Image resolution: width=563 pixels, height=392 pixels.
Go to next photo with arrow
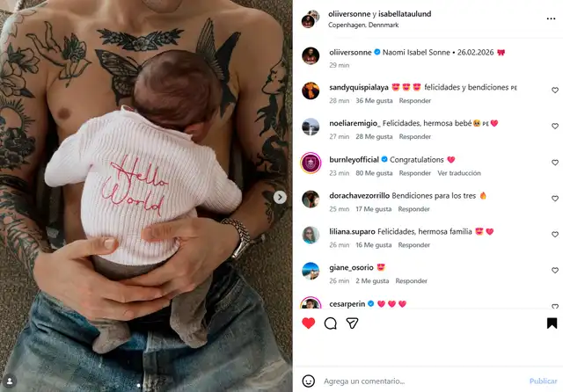[280, 197]
